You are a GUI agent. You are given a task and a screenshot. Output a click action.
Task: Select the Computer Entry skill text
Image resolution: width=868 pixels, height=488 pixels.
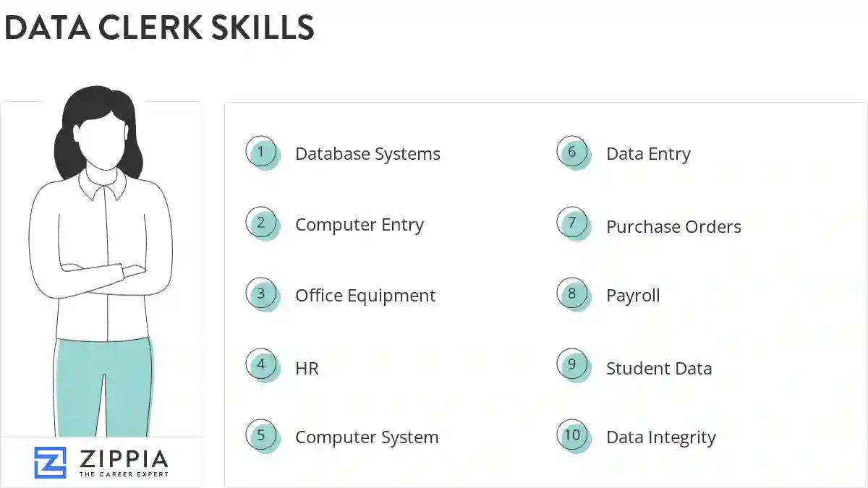(359, 225)
